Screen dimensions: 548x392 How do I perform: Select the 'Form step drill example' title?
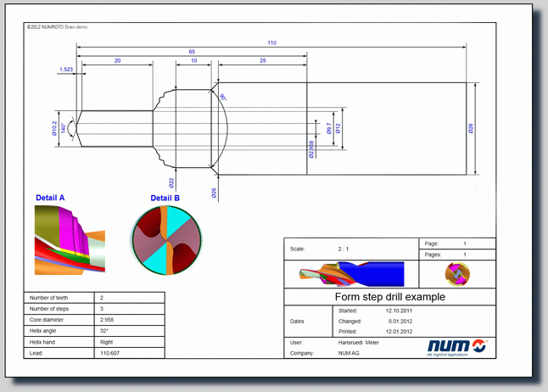pyautogui.click(x=389, y=297)
